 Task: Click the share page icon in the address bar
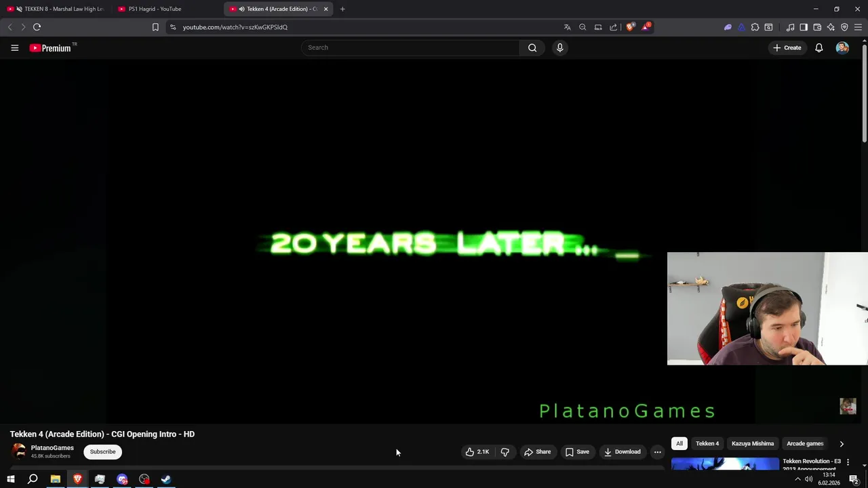pos(613,27)
